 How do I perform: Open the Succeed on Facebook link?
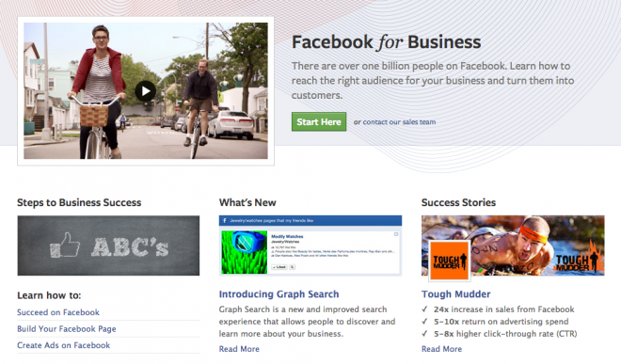(58, 312)
